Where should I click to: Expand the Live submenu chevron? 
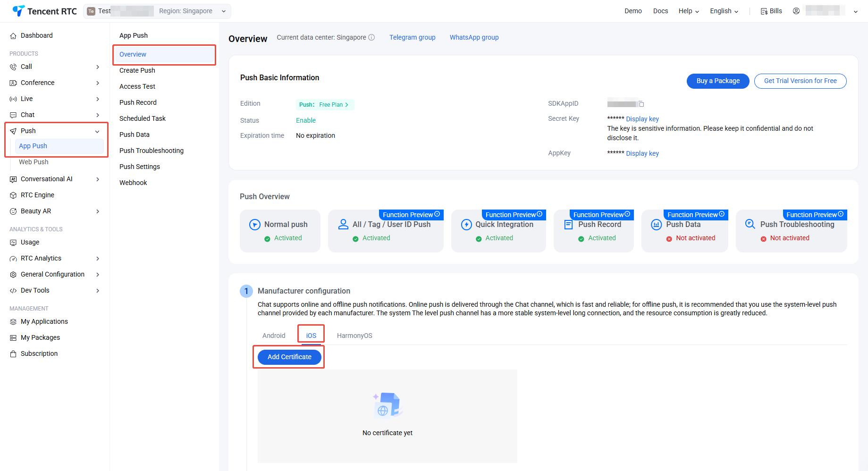point(98,99)
